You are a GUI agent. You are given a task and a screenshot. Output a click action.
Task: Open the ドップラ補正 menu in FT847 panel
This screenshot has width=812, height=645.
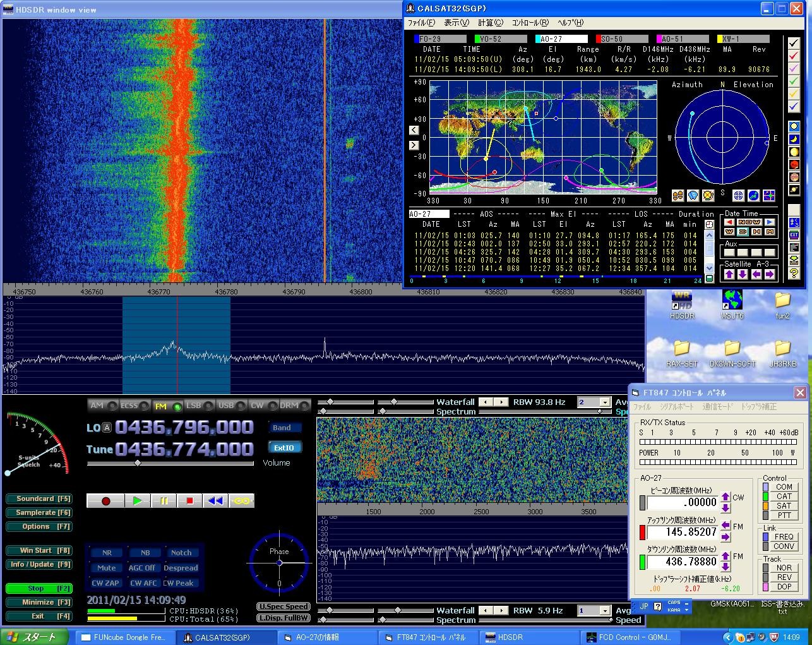click(759, 407)
